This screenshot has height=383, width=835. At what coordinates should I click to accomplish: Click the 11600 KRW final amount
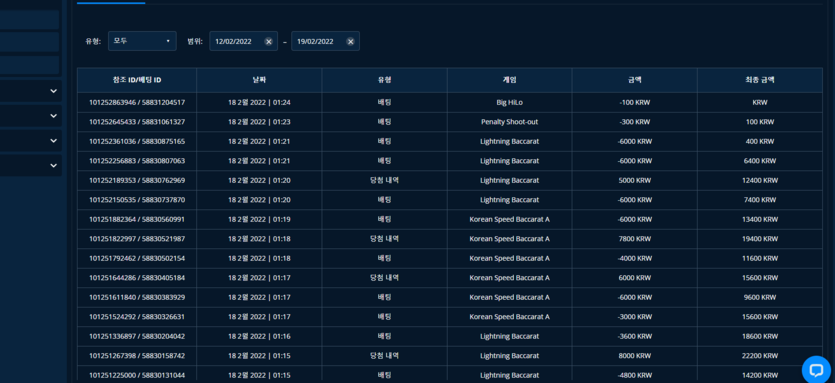(760, 258)
